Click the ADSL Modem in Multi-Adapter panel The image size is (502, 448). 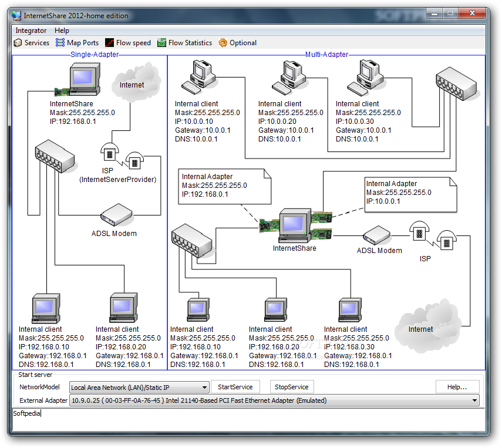[377, 235]
